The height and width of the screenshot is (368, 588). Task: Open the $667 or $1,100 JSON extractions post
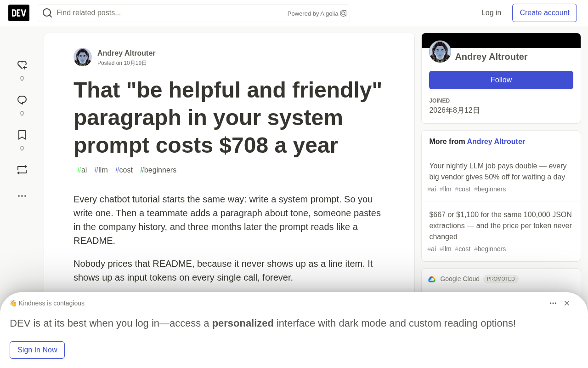point(501,226)
